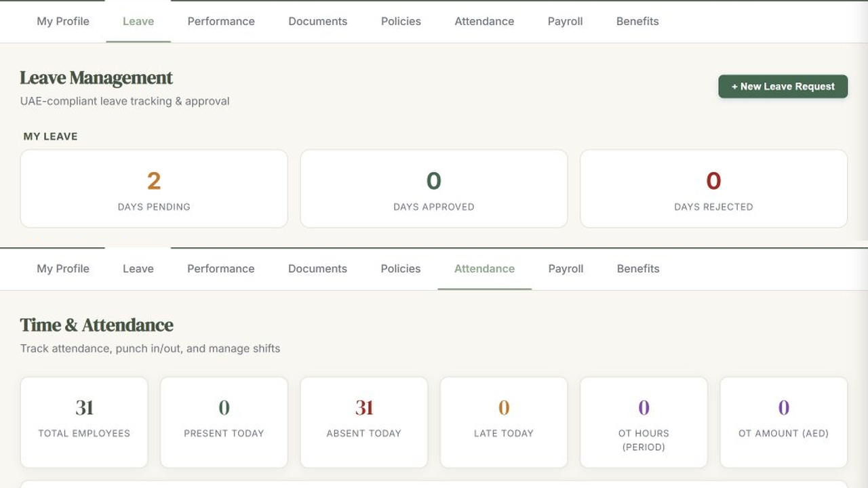Open Benefits tab above Time & Attendance
This screenshot has height=488, width=868.
(638, 268)
